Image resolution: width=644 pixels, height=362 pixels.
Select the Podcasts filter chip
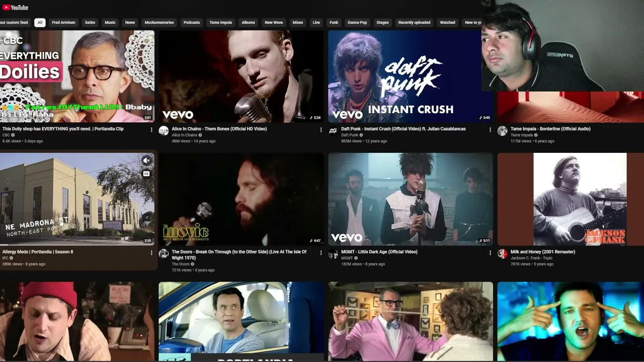point(192,23)
